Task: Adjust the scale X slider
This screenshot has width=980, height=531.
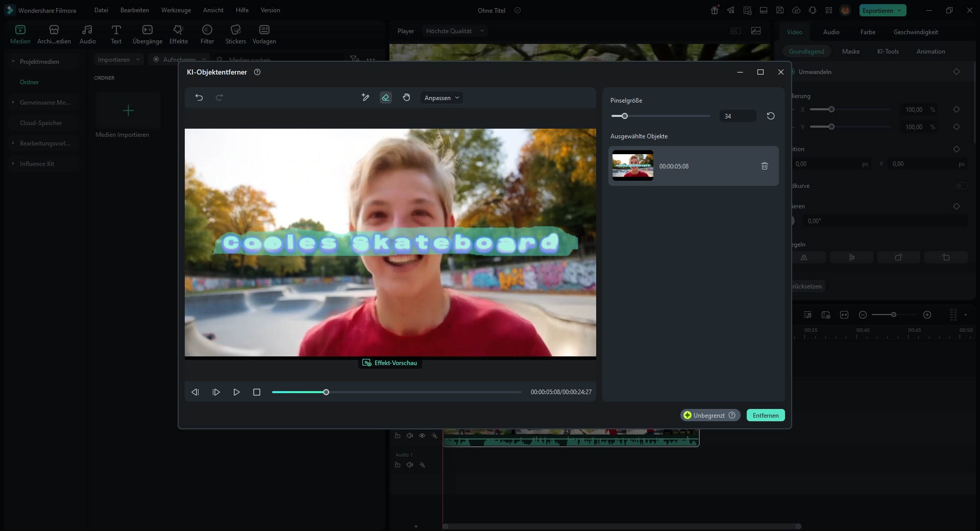Action: coord(831,109)
